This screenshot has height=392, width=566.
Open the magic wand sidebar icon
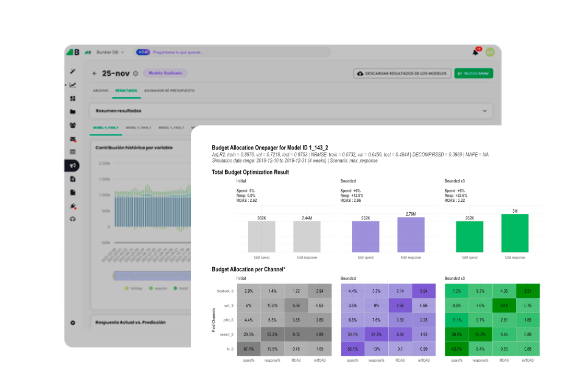pos(73,72)
